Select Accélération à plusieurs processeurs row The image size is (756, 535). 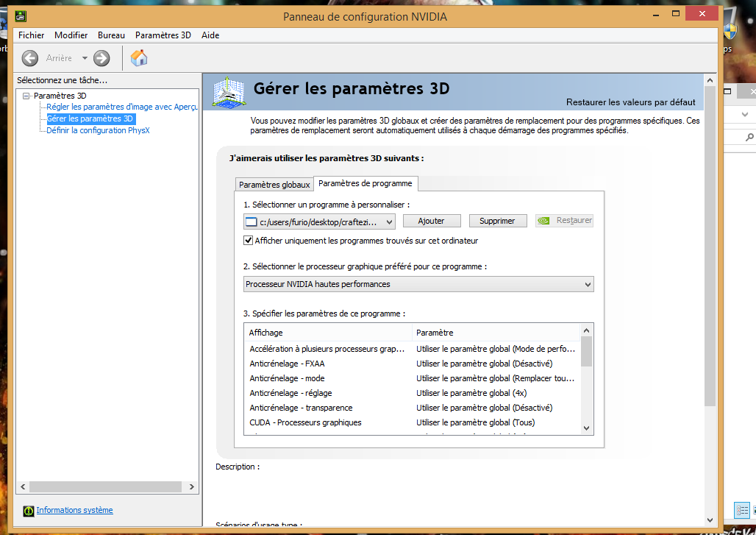click(413, 349)
